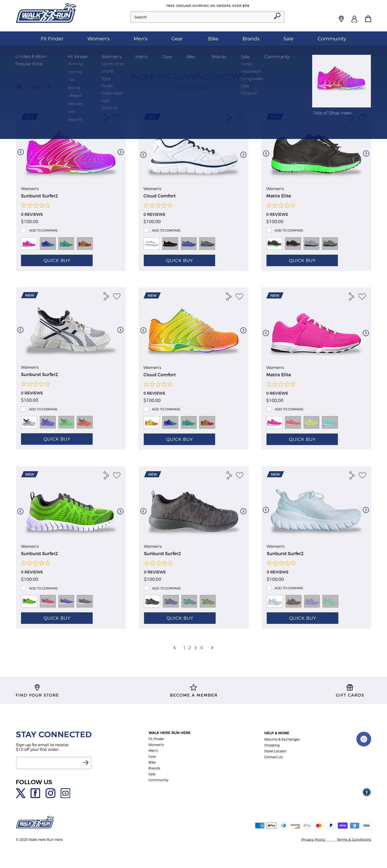
Task: Check Add to Compare for green Sunburst Surfer2
Action: coord(23,588)
